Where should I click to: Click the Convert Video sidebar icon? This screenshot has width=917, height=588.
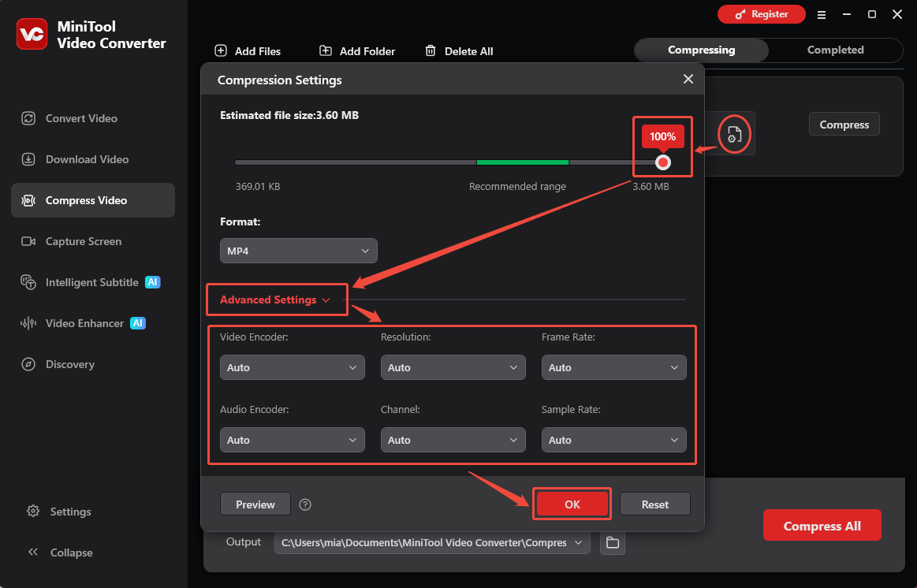(28, 118)
